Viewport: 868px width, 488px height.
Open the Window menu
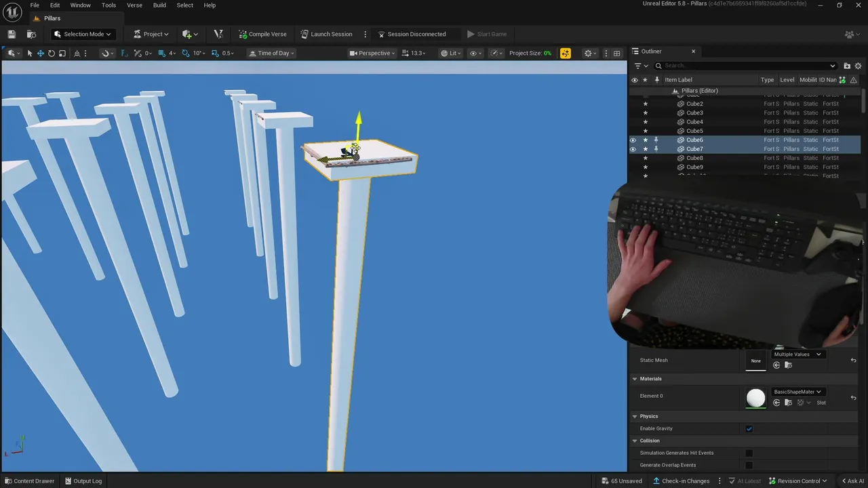tap(80, 5)
